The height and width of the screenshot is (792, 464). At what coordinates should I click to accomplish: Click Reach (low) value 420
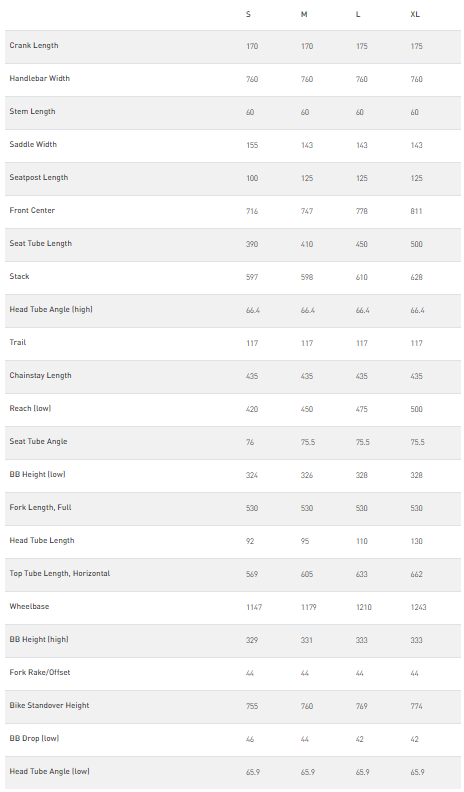[252, 409]
